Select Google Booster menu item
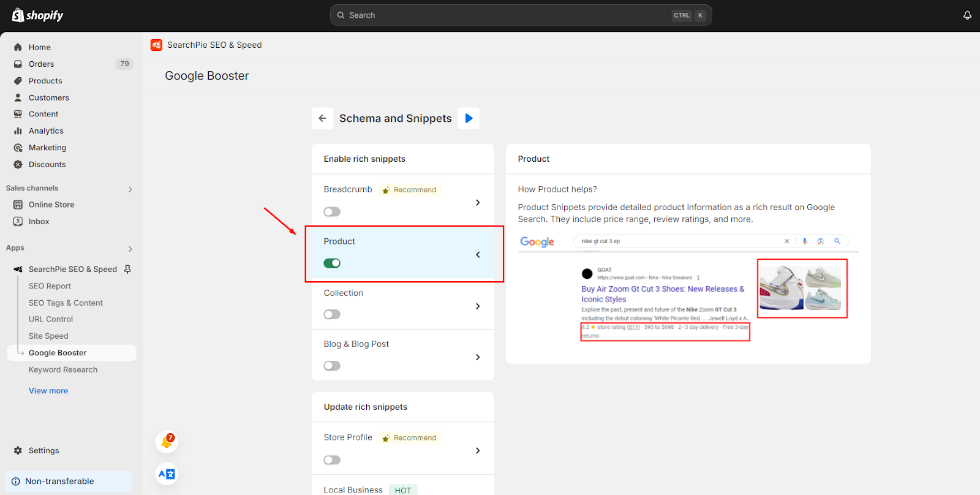Screen dimensions: 980x495 (71, 353)
